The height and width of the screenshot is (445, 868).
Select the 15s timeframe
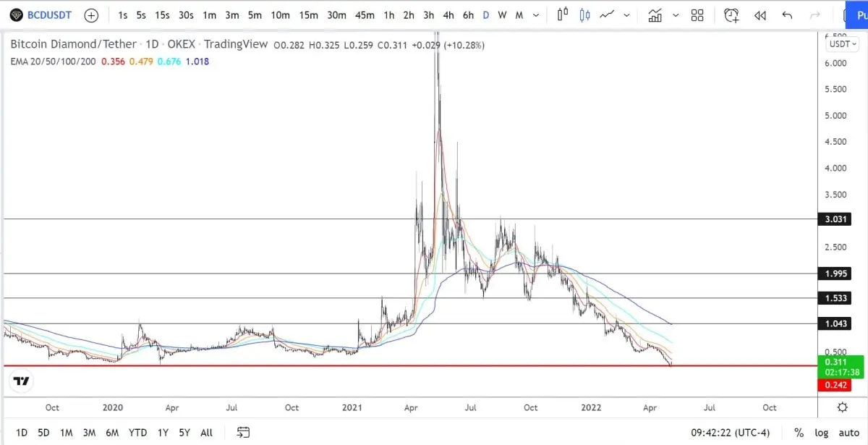tap(163, 14)
